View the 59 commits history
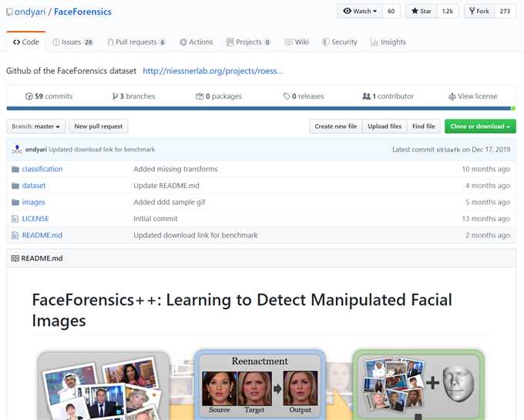The height and width of the screenshot is (420, 524). coord(49,96)
